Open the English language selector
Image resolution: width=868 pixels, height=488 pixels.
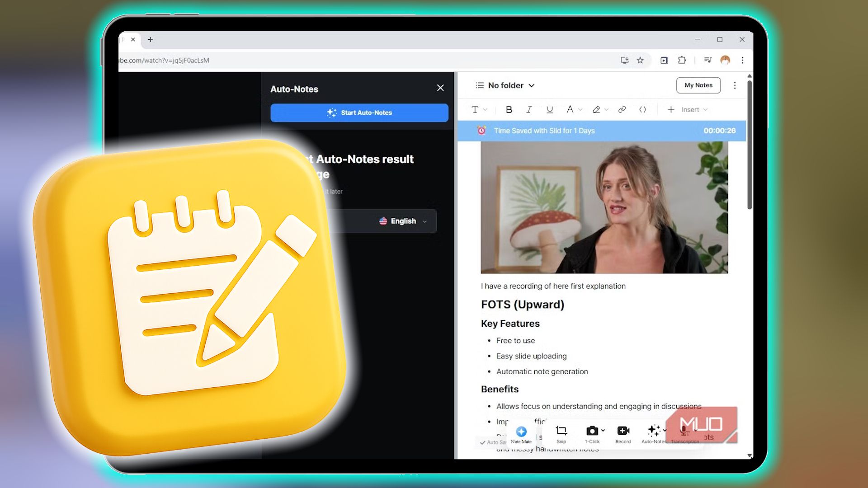pos(403,221)
